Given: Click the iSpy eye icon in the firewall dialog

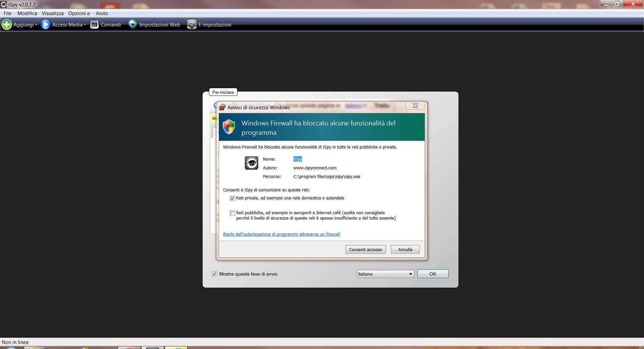Looking at the screenshot, I should (252, 163).
